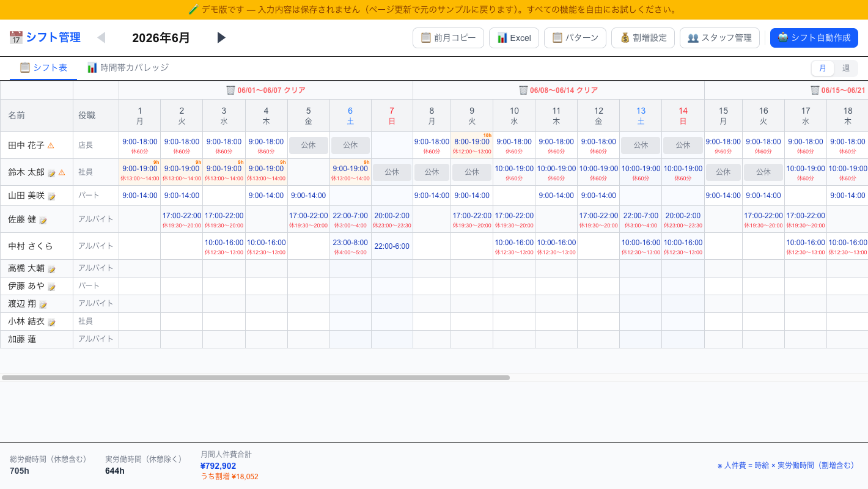868x489 pixels.
Task: Open memo icon beside 山田 美咲
Action: point(51,196)
